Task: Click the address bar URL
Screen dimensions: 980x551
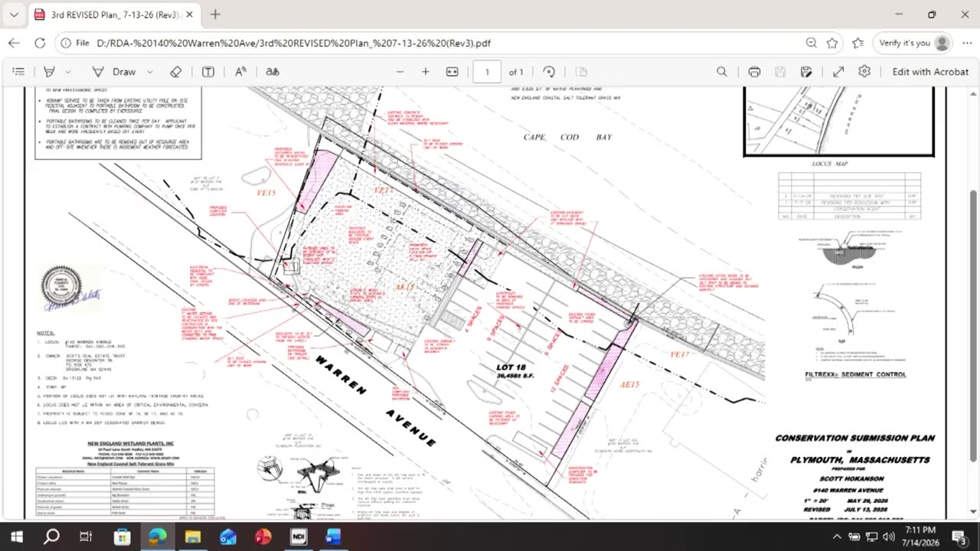Action: [293, 43]
